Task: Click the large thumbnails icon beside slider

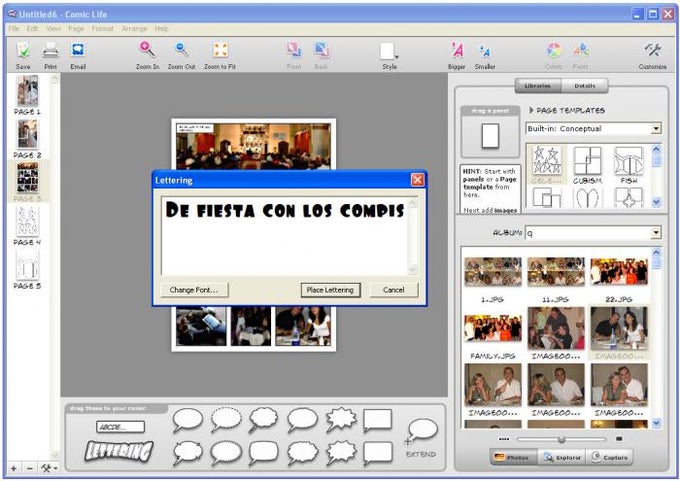Action: (619, 439)
